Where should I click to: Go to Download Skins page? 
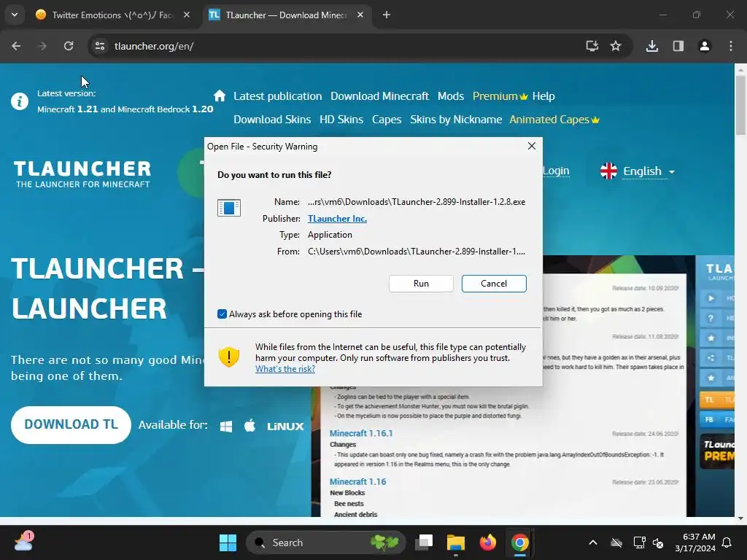[272, 120]
